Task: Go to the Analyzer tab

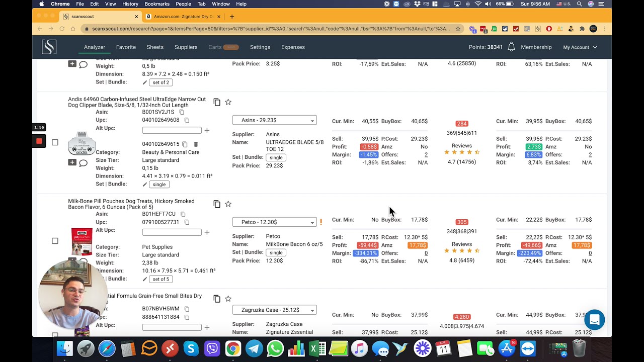Action: click(95, 47)
